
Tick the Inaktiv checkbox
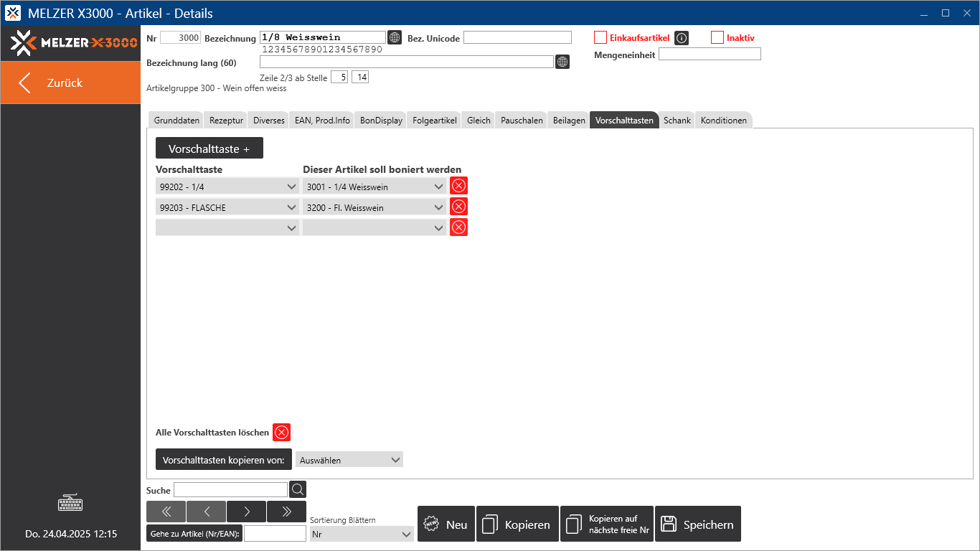717,38
